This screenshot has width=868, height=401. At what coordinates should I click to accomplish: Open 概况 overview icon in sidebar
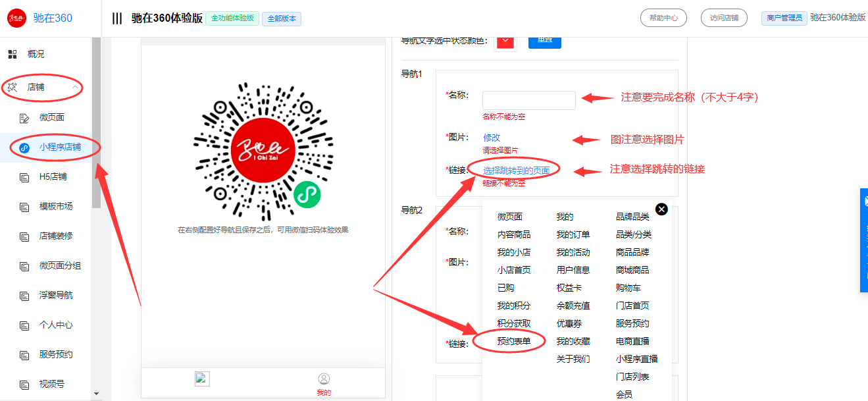point(12,54)
